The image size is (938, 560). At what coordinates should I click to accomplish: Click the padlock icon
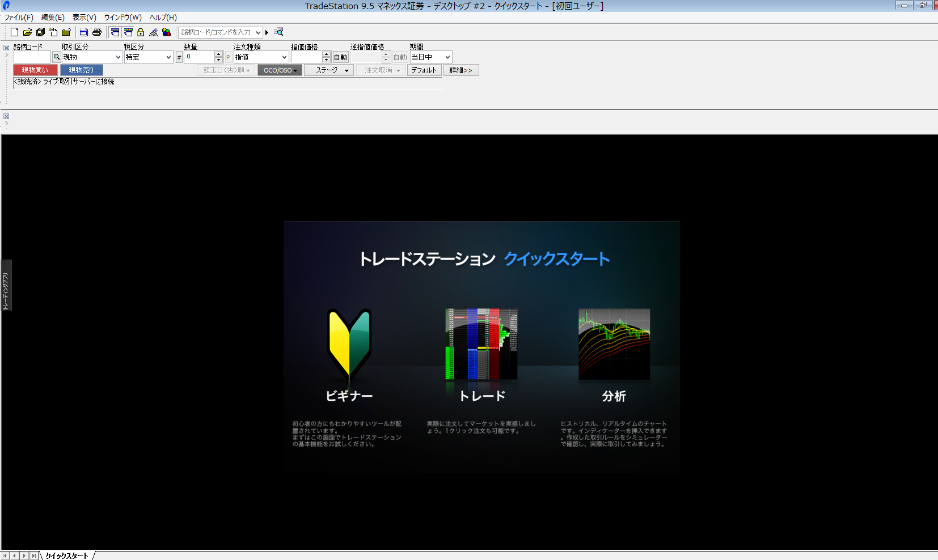[141, 32]
